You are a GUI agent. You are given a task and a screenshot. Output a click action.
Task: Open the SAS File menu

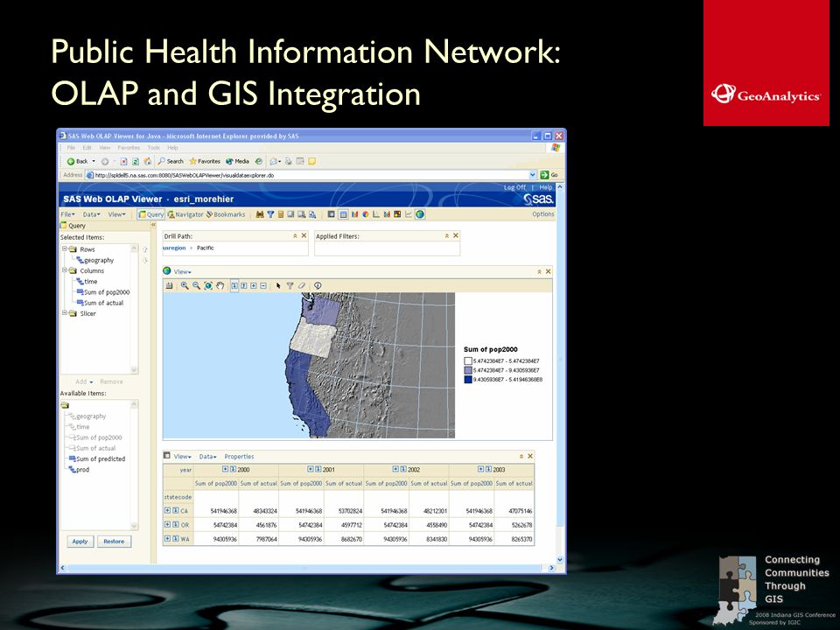tap(67, 214)
